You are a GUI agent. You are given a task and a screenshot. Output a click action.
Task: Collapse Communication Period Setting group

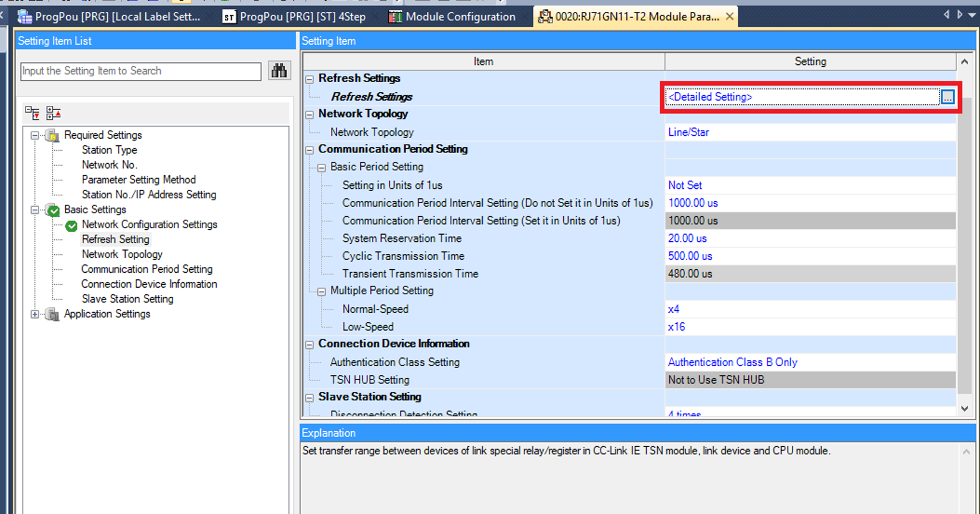[310, 149]
